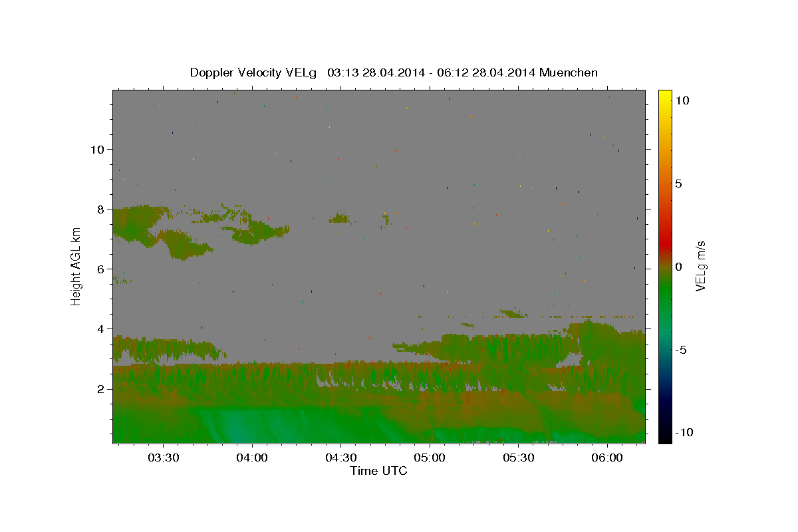
Task: Click the 'VELg m/s' colorbar label
Action: 700,266
